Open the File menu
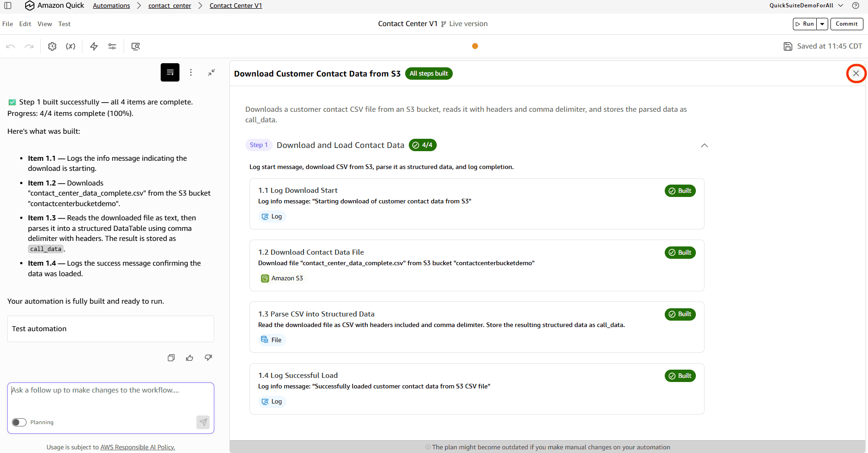The image size is (868, 453). point(8,24)
